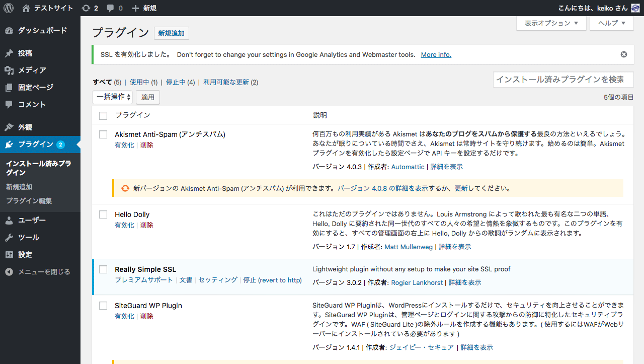Check the Hello Dolly checkbox
This screenshot has width=644, height=364.
[103, 214]
